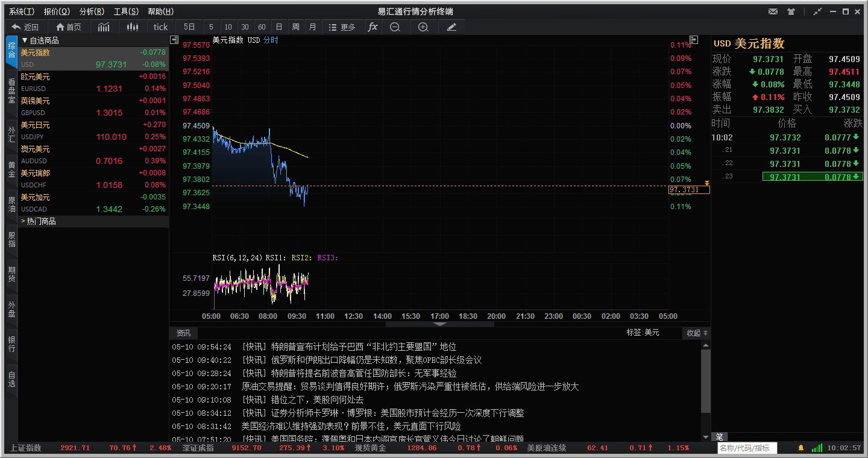The image size is (868, 458).
Task: Click the 名称/代码/指标 search field
Action: click(x=746, y=448)
